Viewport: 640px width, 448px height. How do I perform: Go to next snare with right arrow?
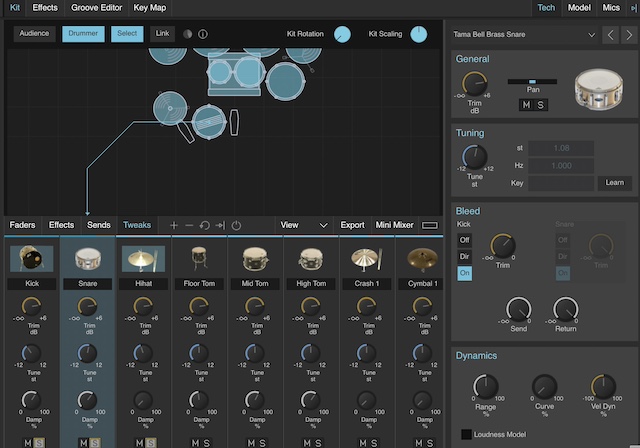[x=630, y=36]
